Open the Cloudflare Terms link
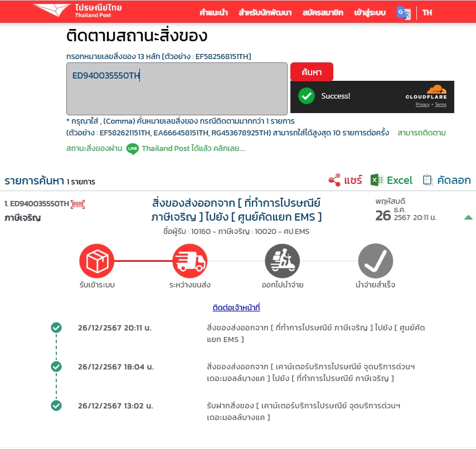The width and height of the screenshot is (476, 449). 440,104
